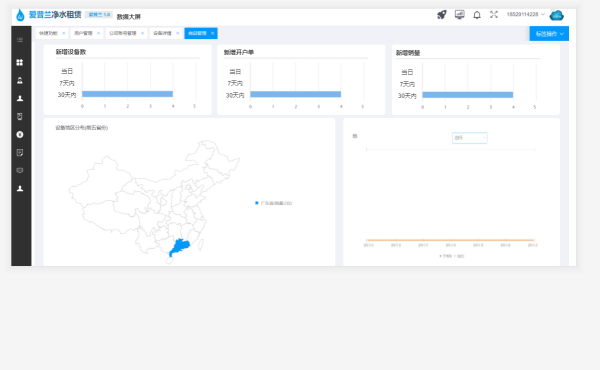Click the 7天内 label in 新增开户单 chart
Viewport: 600px width, 370px height.
point(235,83)
